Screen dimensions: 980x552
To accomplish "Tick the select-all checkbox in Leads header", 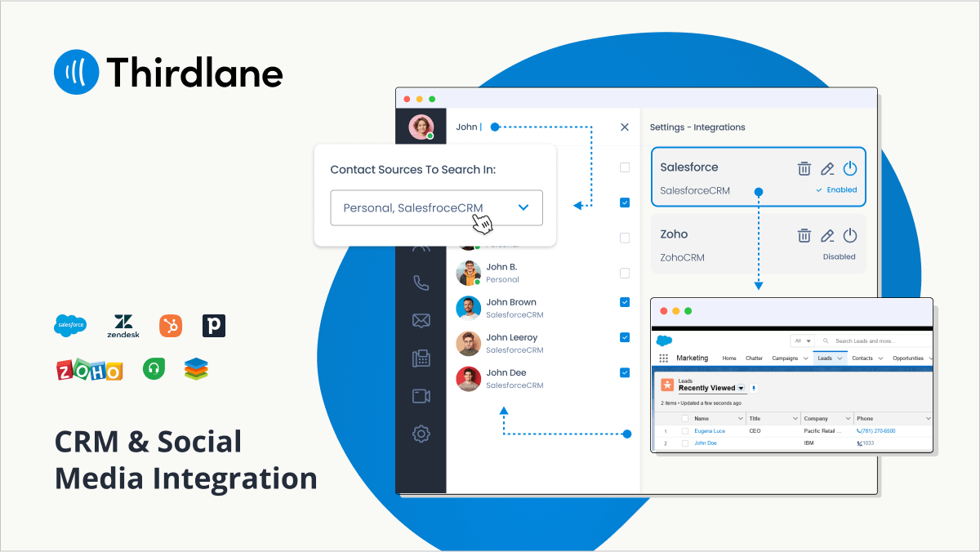I will 685,418.
